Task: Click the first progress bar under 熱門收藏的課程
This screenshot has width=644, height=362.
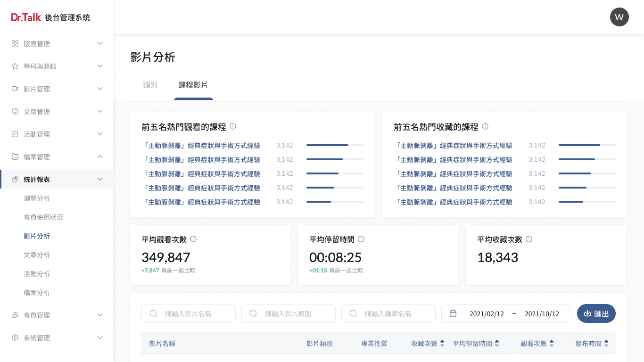Action: pyautogui.click(x=586, y=145)
